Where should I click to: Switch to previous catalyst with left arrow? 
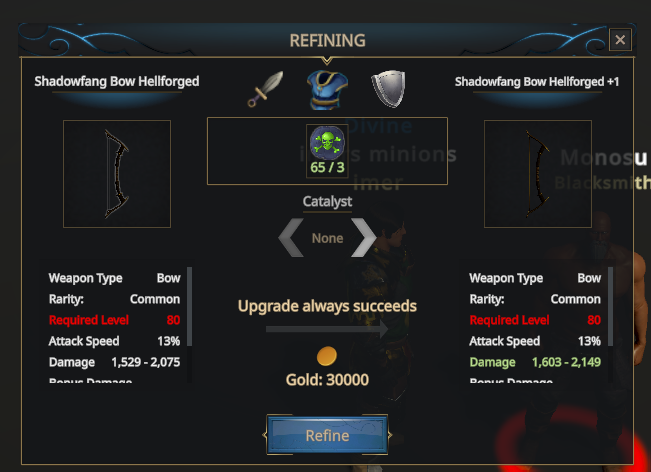point(291,237)
